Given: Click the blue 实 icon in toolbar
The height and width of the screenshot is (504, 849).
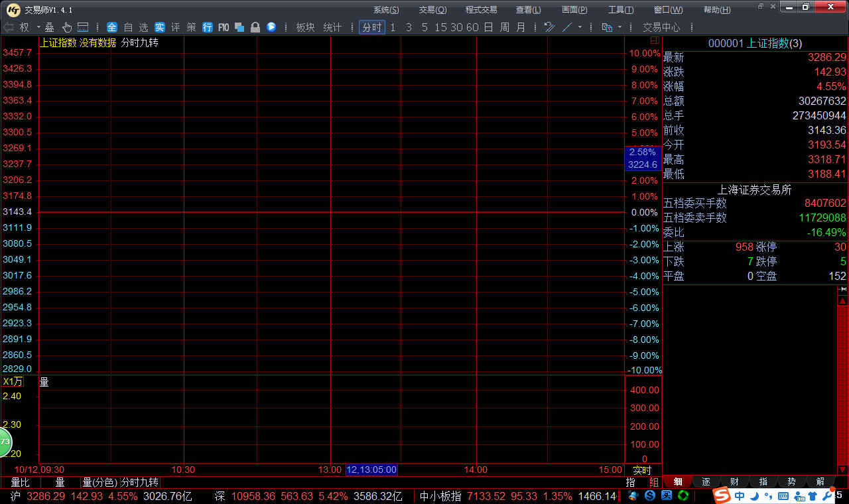Looking at the screenshot, I should tap(160, 27).
